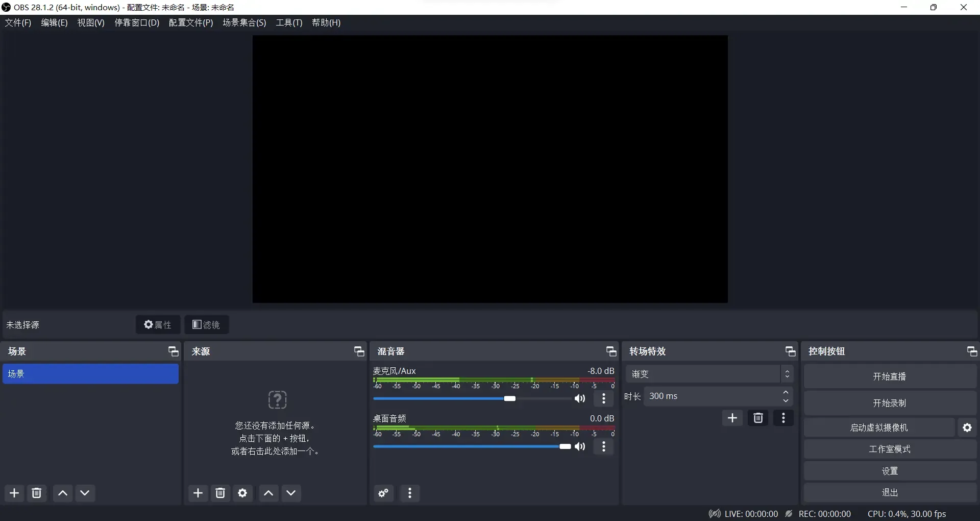The height and width of the screenshot is (521, 980).
Task: Click the REC recording status icon
Action: pos(789,514)
